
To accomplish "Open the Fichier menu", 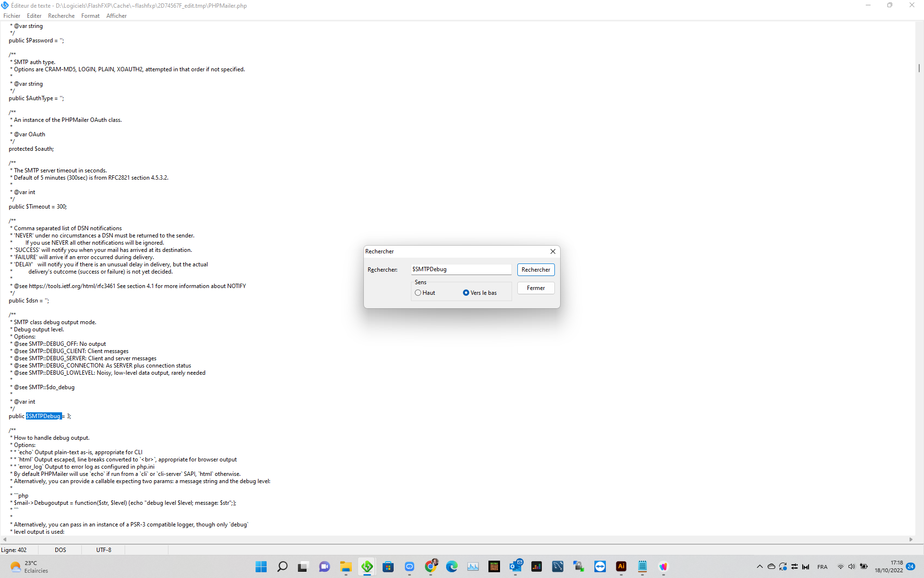I will pos(12,16).
